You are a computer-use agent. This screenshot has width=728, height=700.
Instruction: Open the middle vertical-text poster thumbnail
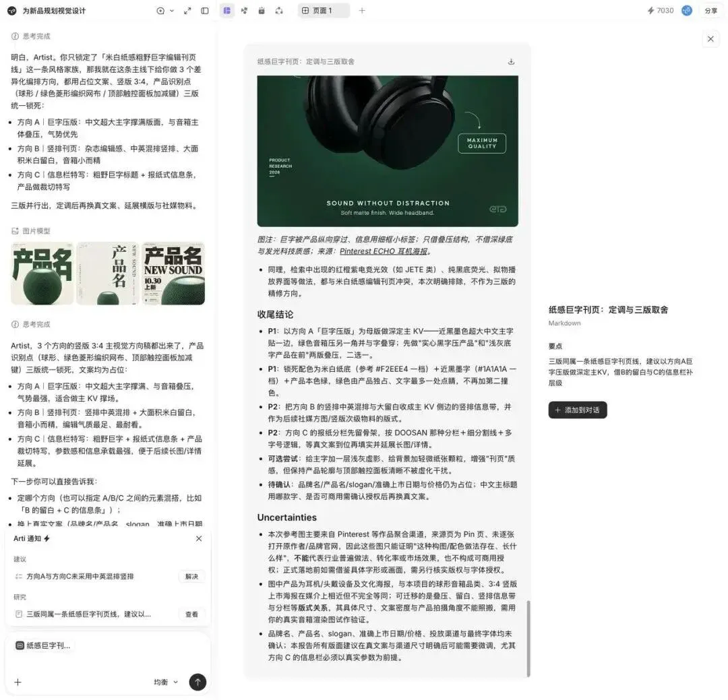pos(108,274)
